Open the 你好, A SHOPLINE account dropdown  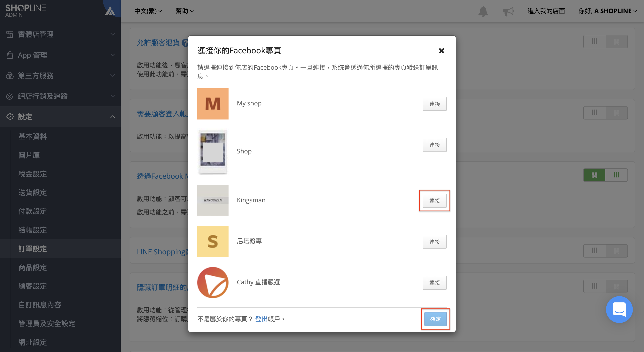(x=607, y=11)
